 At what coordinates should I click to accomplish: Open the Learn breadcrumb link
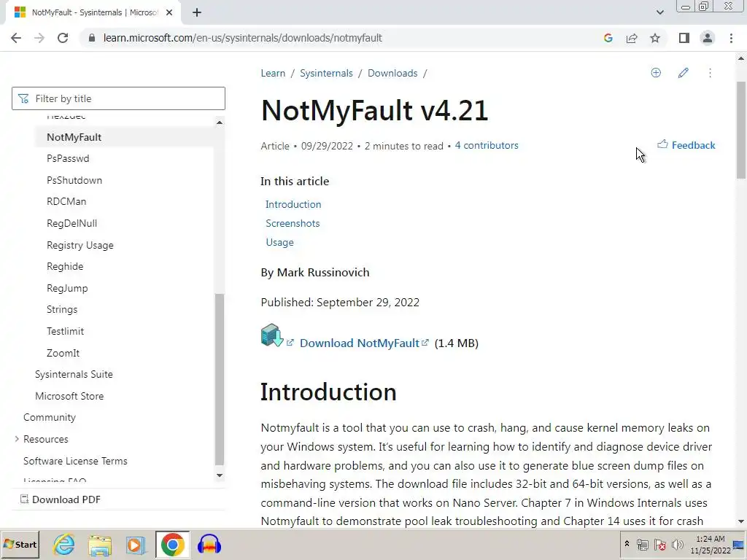click(273, 74)
